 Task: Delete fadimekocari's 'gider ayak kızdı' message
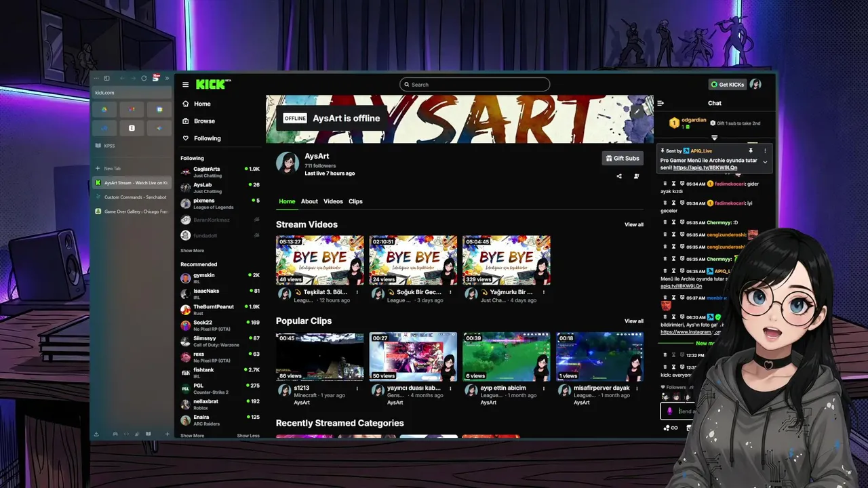coord(665,184)
